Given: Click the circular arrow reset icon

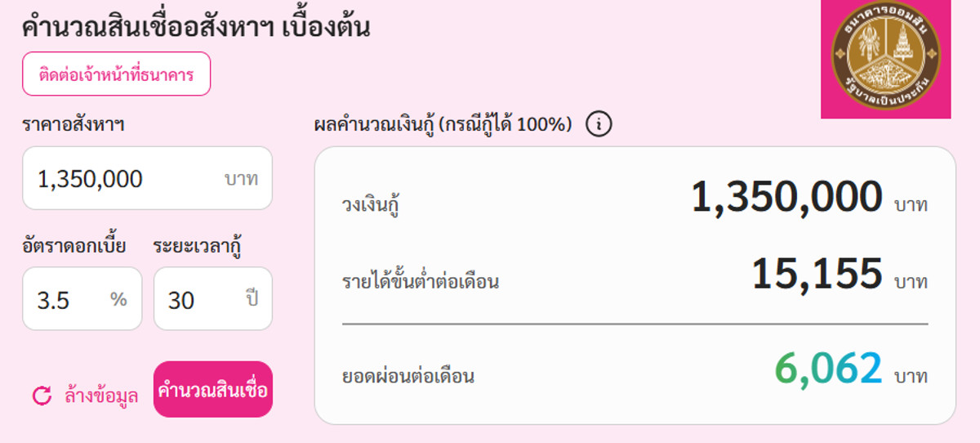Looking at the screenshot, I should click(x=42, y=396).
